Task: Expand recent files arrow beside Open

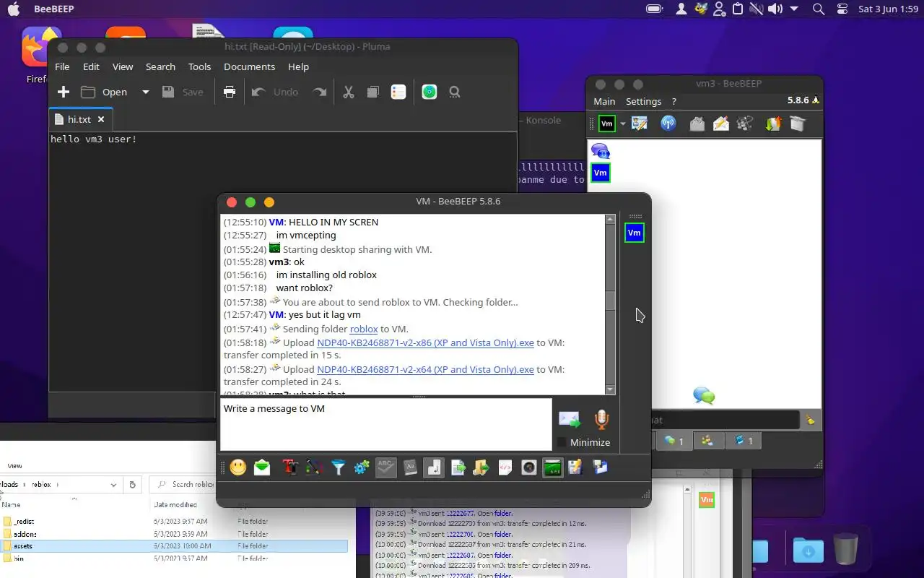Action: (x=145, y=92)
